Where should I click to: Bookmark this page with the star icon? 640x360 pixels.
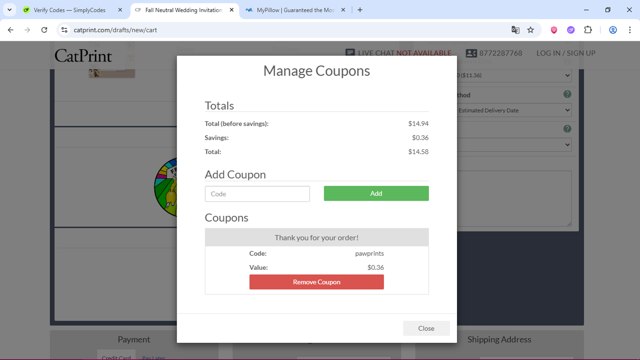click(x=530, y=30)
